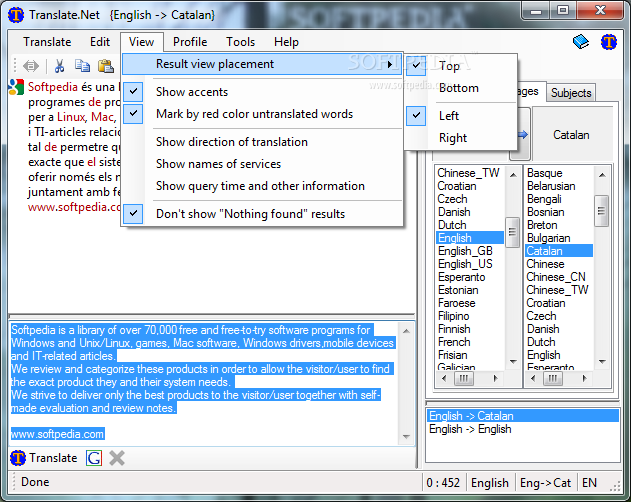Viewport: 631px width, 502px height.
Task: Click the Translate.Net title bar app icon
Action: point(16,15)
